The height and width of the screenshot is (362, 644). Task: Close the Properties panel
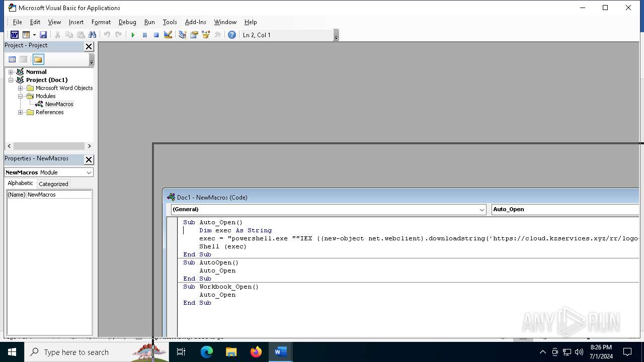coord(89,159)
